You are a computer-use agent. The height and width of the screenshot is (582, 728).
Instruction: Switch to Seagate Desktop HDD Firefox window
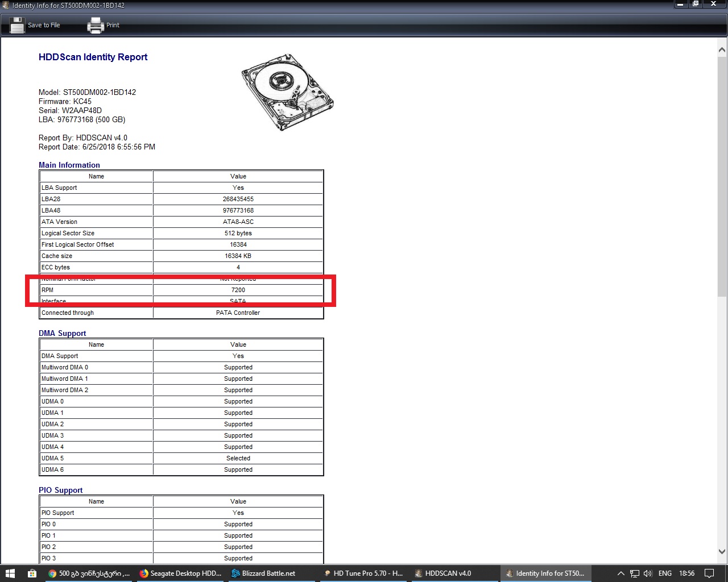(x=181, y=573)
